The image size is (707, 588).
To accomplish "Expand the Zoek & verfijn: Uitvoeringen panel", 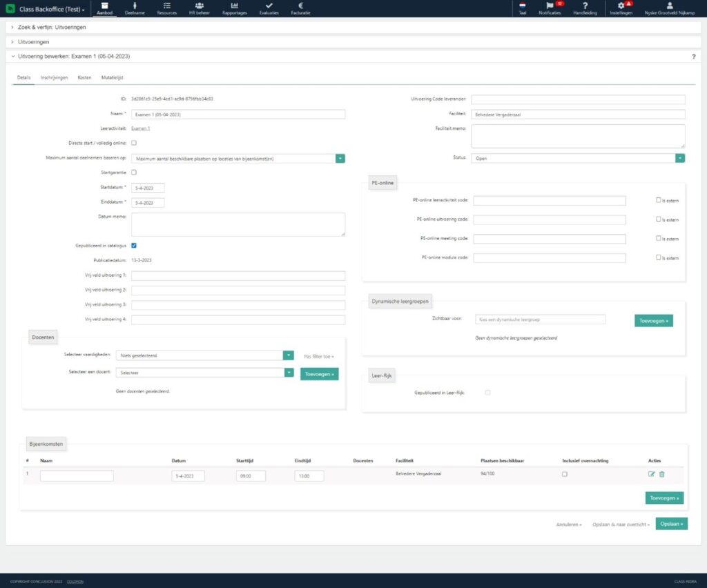I will [x=55, y=27].
